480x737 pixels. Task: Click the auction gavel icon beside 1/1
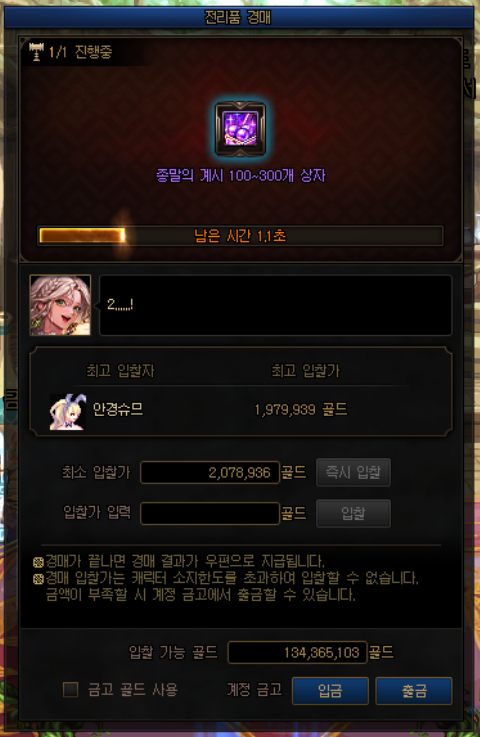pos(36,52)
